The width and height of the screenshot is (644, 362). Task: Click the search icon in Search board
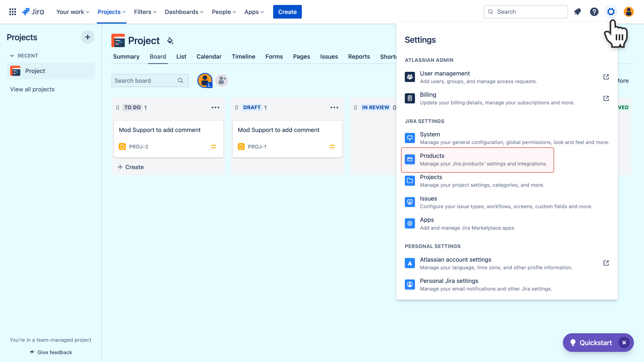pos(180,80)
